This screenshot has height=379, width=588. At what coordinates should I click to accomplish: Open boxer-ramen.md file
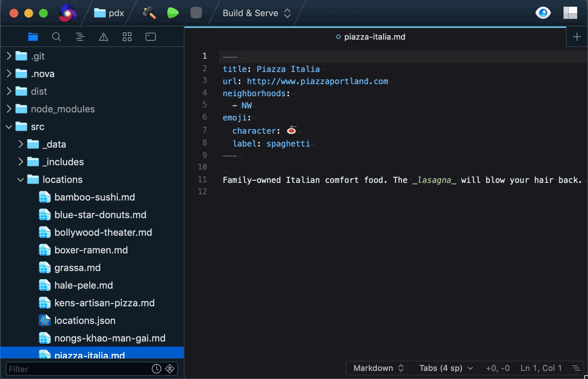point(91,250)
